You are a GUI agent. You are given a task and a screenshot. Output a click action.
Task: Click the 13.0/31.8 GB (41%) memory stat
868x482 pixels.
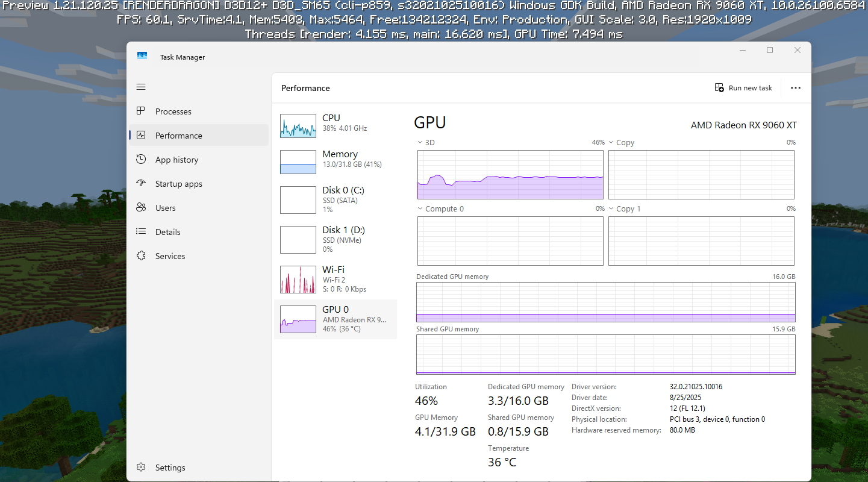[352, 164]
